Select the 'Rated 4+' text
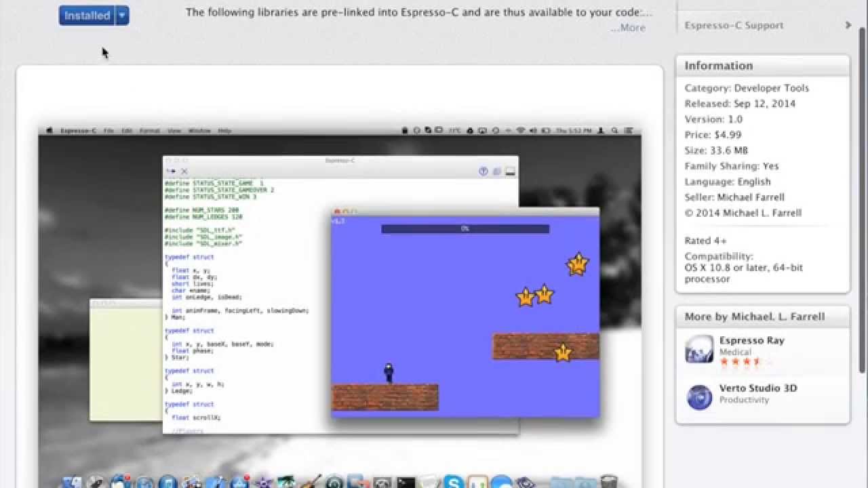The image size is (868, 488). tap(707, 241)
